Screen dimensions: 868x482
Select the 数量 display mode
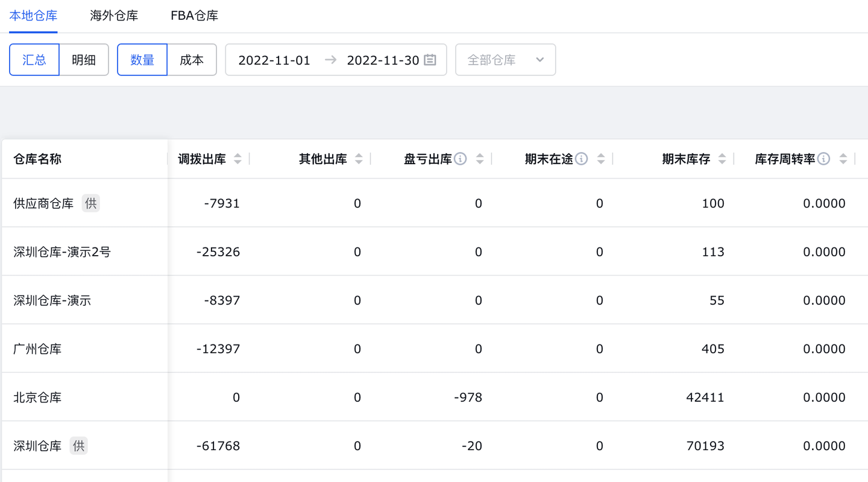[x=142, y=60]
